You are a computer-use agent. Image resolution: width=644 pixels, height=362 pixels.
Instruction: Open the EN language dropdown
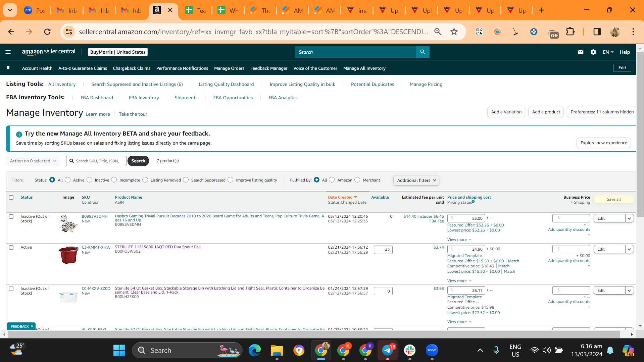pos(608,52)
